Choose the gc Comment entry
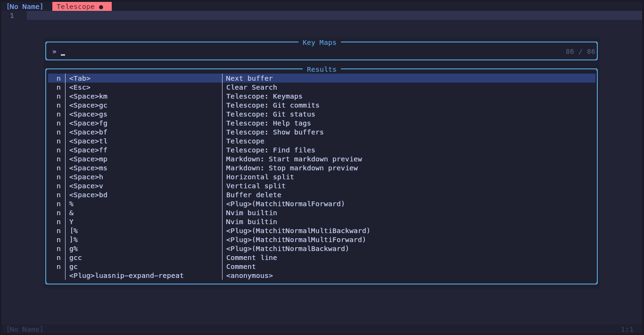Viewport: 644px width, 335px height. [x=322, y=267]
